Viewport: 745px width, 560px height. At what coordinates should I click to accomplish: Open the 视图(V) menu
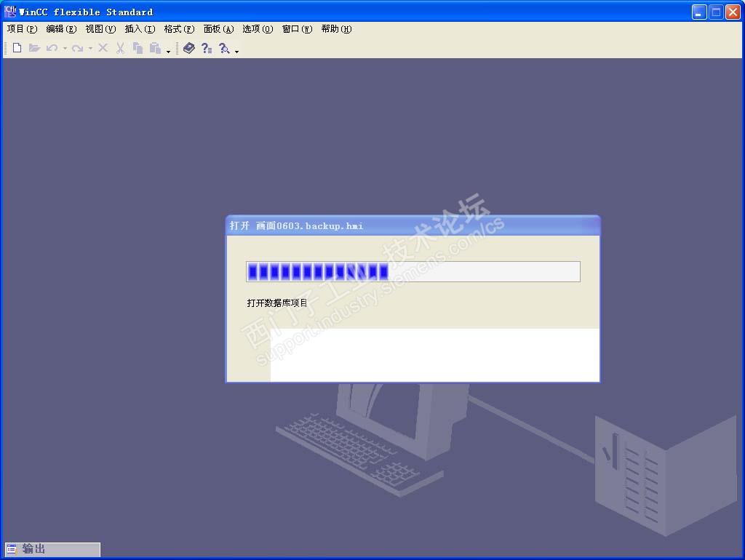click(100, 29)
